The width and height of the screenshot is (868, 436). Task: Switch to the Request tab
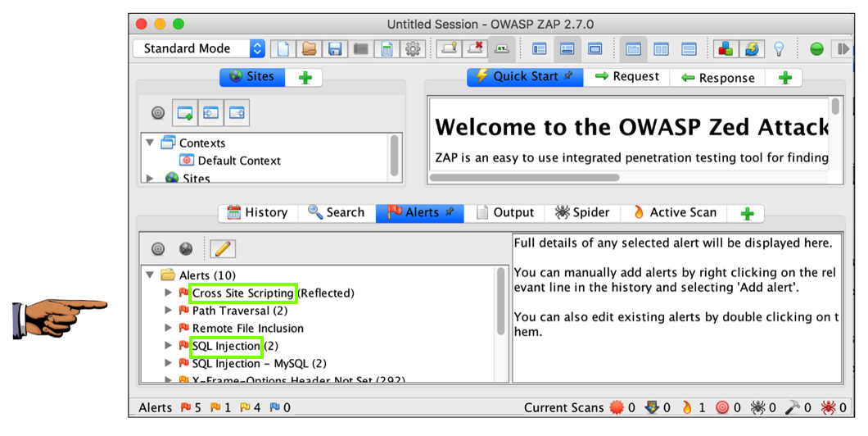coord(626,77)
